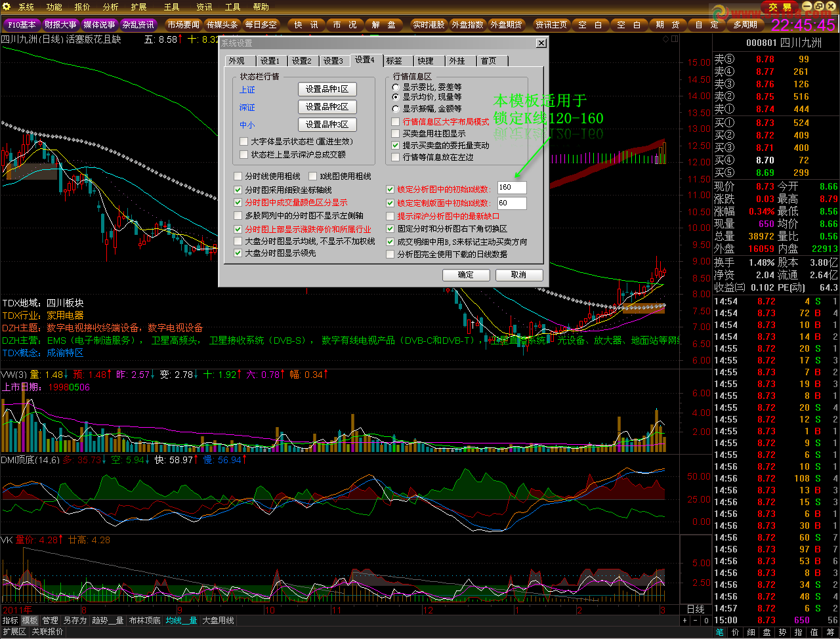Select the 盘 icon in the bottom-right strip
840x639 pixels.
tap(766, 632)
